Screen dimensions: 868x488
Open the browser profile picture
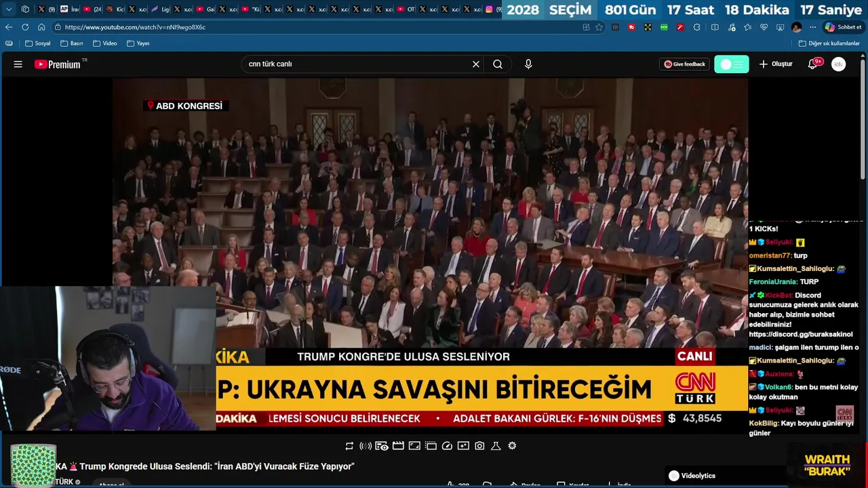pyautogui.click(x=797, y=27)
